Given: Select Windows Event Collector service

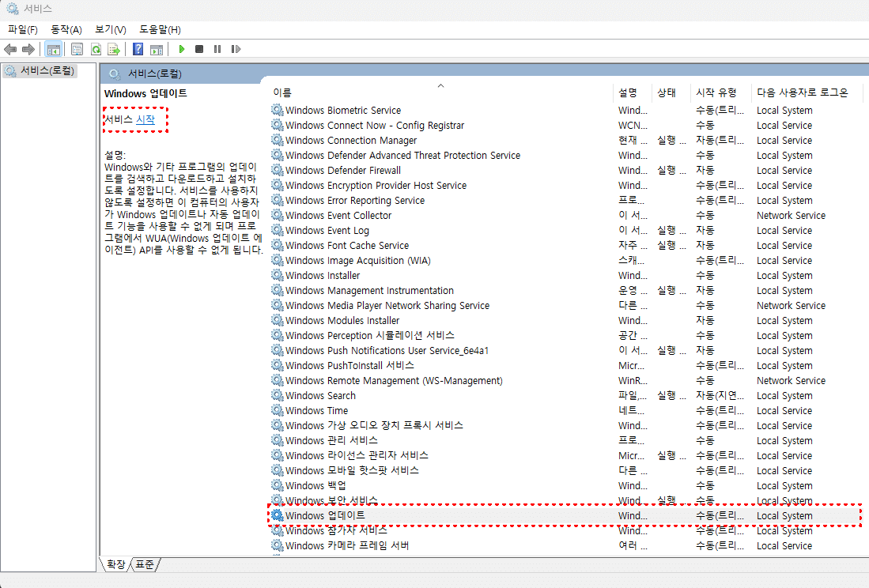Looking at the screenshot, I should (565, 216).
